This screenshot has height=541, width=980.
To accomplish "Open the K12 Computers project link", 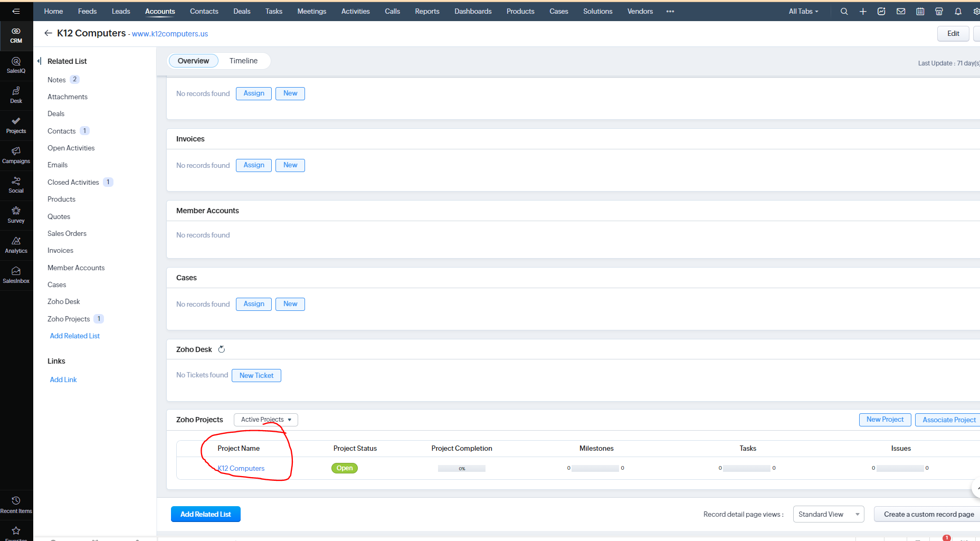I will click(x=241, y=468).
